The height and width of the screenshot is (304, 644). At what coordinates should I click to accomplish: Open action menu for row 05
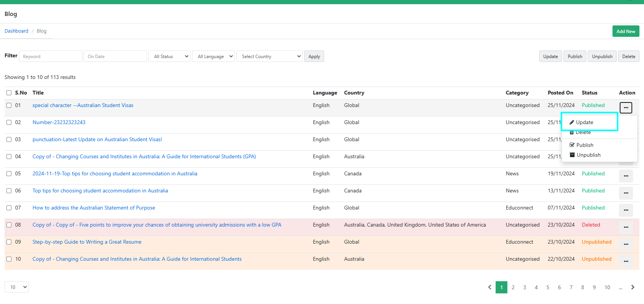626,176
